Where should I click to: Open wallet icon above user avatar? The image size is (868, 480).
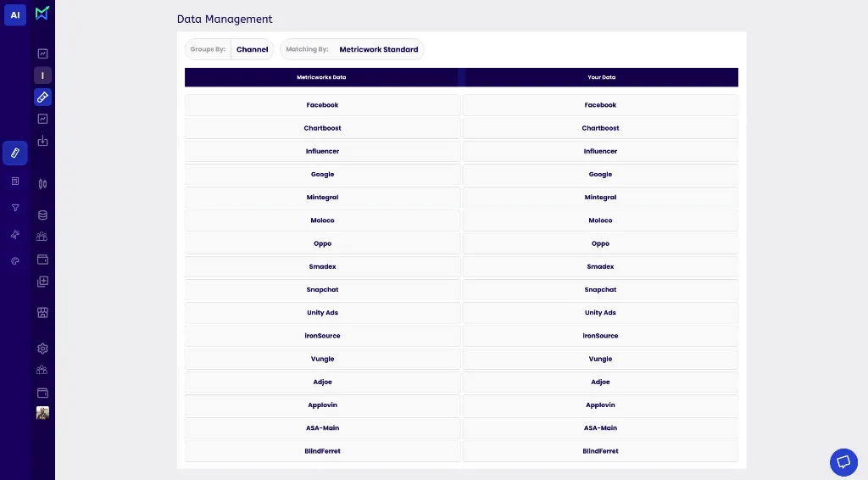click(x=42, y=393)
